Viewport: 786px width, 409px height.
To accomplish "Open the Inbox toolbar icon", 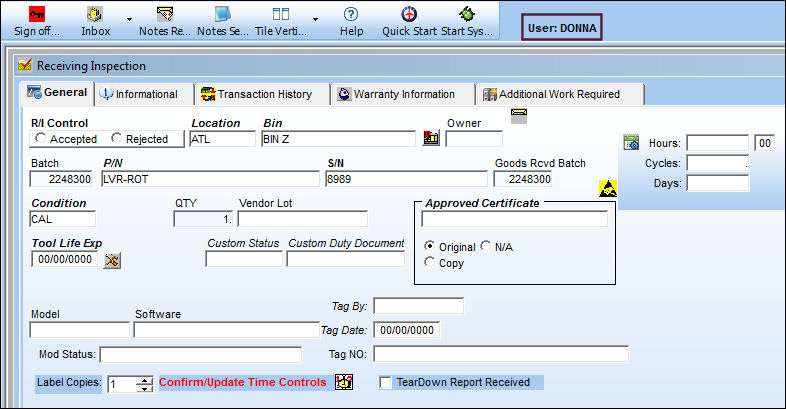I will point(95,14).
